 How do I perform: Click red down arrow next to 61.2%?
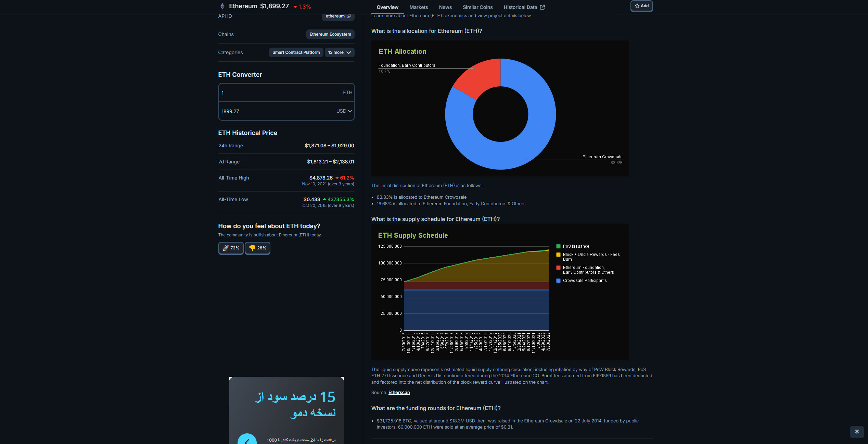tap(337, 178)
